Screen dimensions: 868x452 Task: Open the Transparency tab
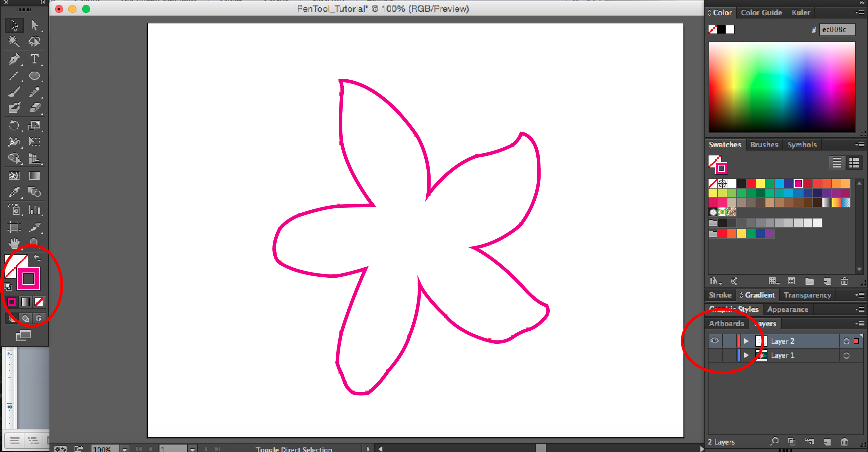coord(807,295)
